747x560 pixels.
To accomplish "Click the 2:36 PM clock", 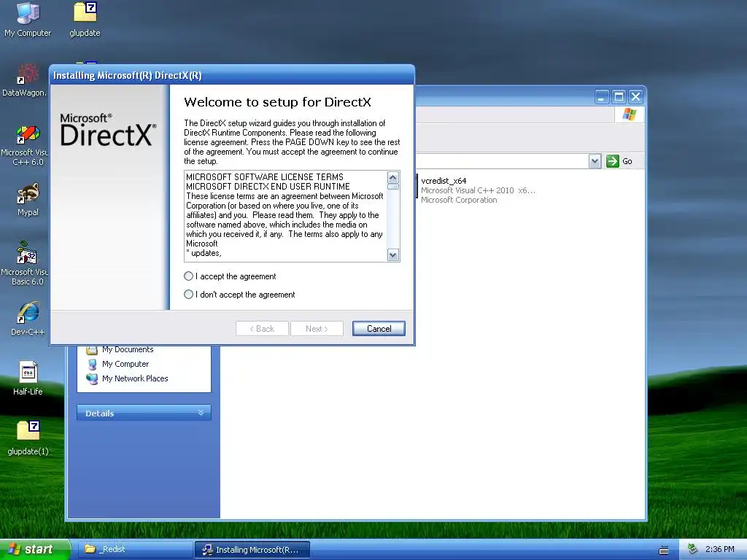I will click(719, 550).
